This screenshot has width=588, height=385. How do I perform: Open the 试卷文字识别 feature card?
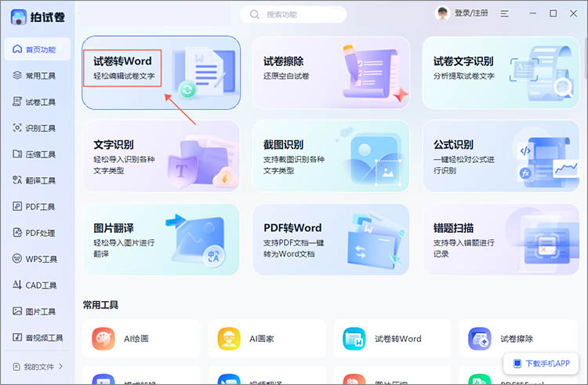pyautogui.click(x=501, y=72)
